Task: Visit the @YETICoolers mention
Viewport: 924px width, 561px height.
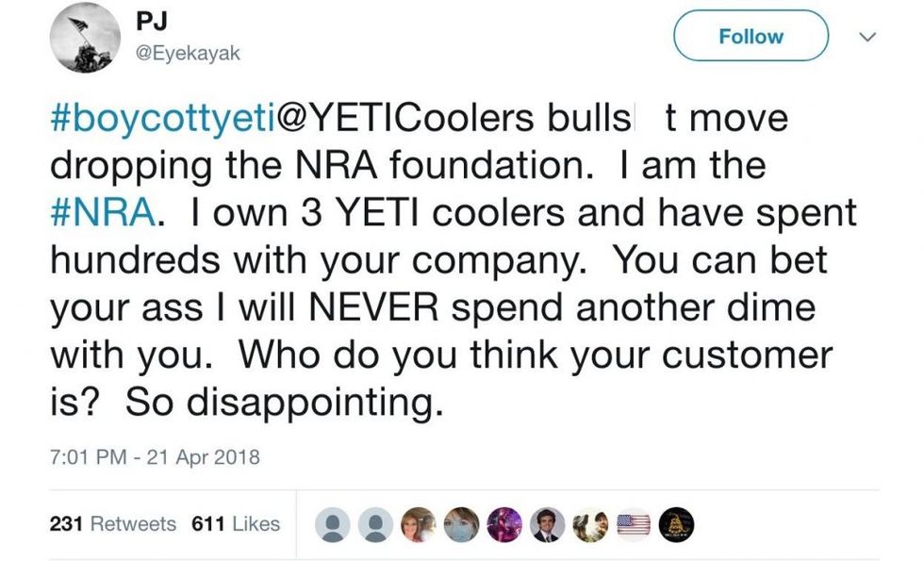Action: tap(396, 120)
